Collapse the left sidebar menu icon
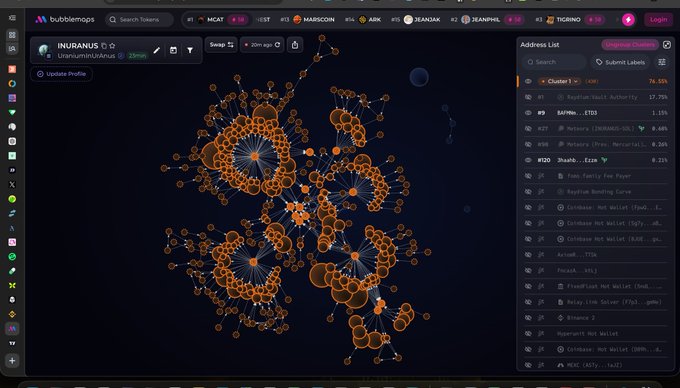Image resolution: width=680 pixels, height=388 pixels. click(12, 18)
